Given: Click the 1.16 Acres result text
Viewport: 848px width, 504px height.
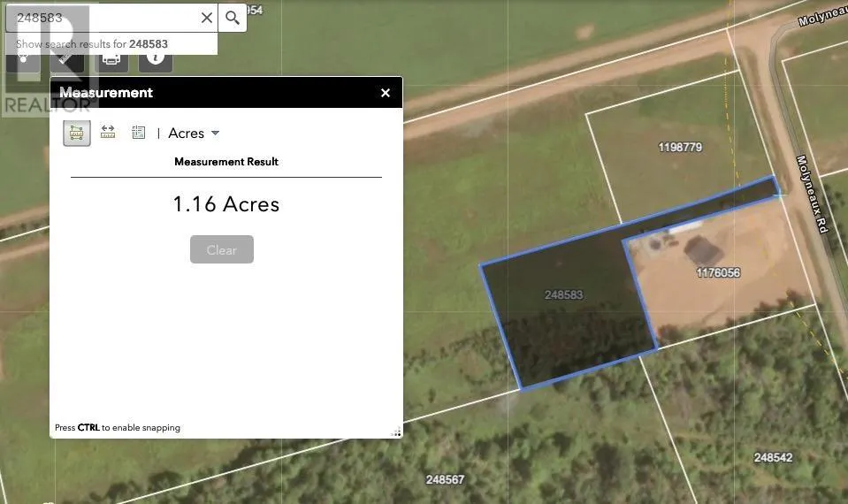Looking at the screenshot, I should (226, 204).
